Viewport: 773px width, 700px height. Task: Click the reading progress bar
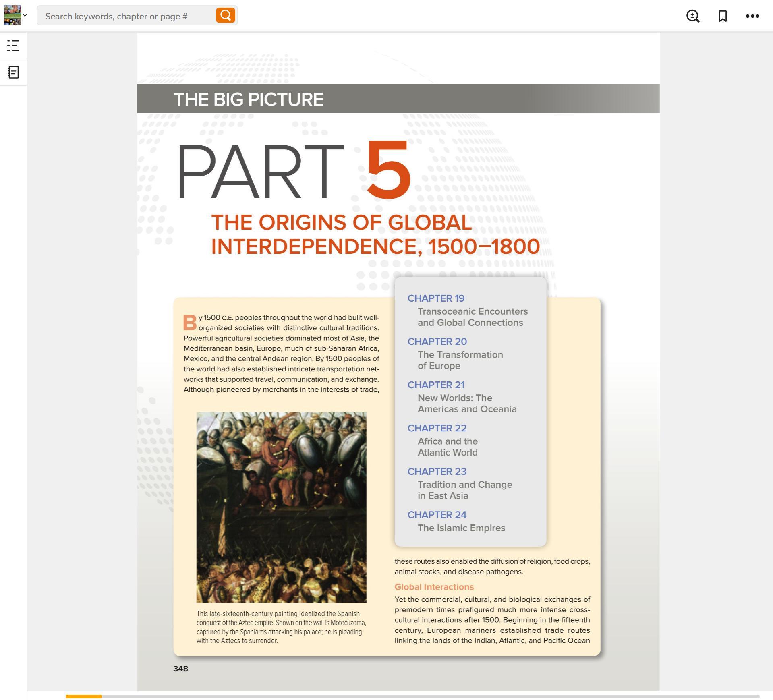(x=412, y=696)
